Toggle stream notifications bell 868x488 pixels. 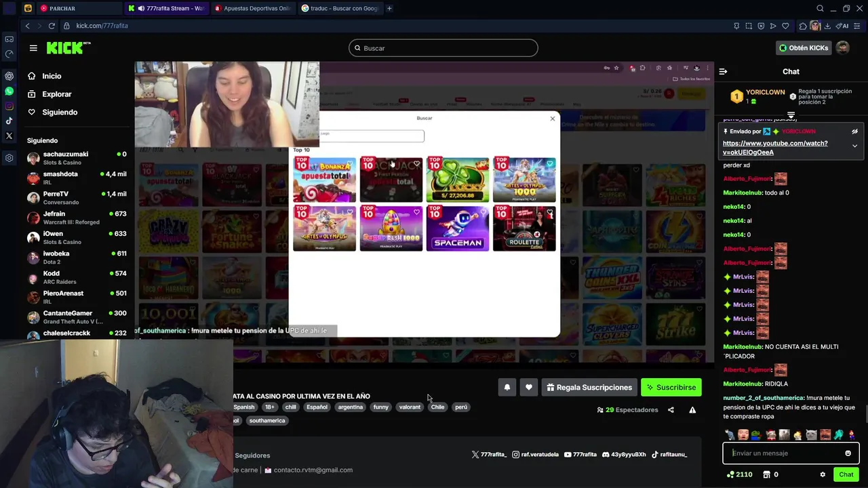[x=507, y=387]
